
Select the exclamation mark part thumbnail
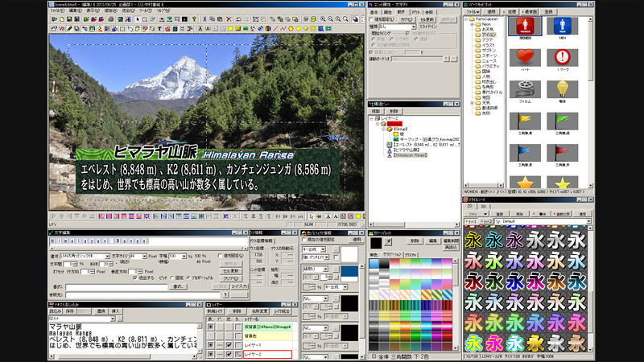[x=562, y=57]
